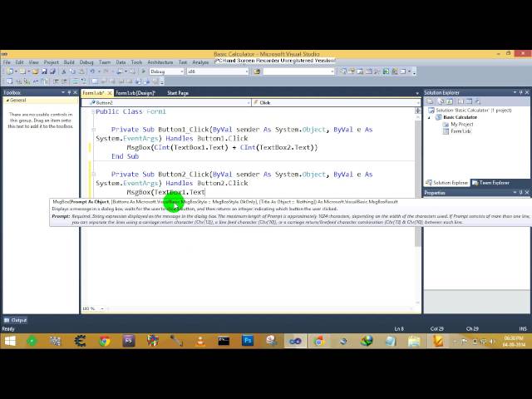Click the Cut scissors icon

point(63,71)
